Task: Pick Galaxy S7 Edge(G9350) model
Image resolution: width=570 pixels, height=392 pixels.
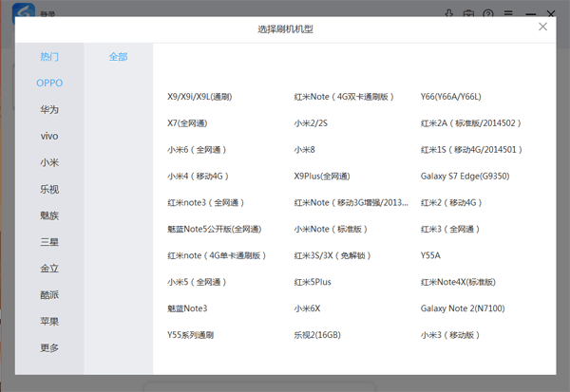Action: [x=465, y=177]
